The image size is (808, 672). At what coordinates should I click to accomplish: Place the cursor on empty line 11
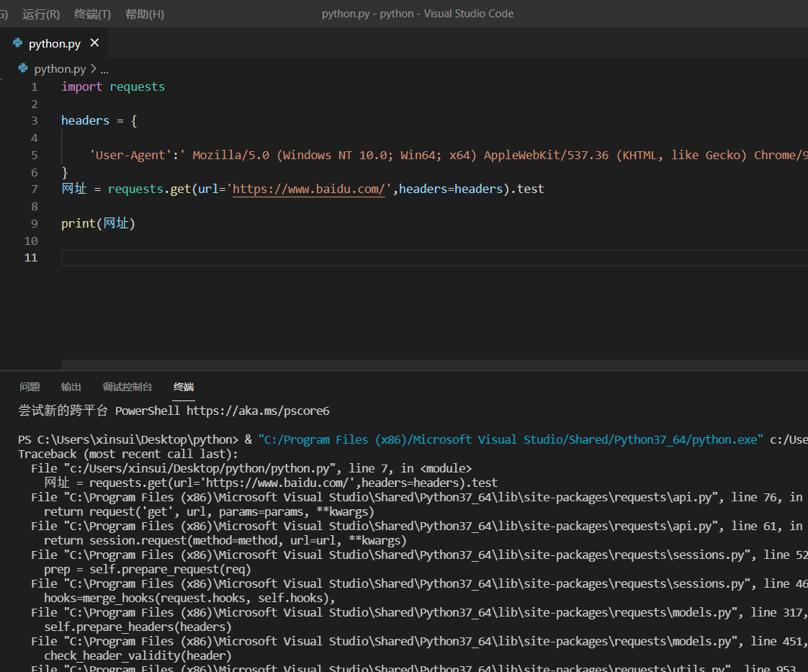click(288, 258)
